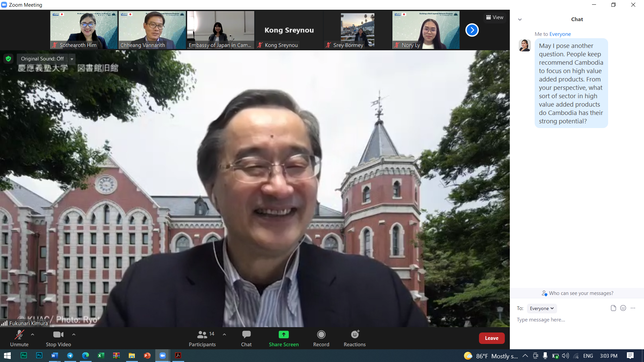
Task: Click 'Who can see your messages?' link
Action: (x=581, y=293)
